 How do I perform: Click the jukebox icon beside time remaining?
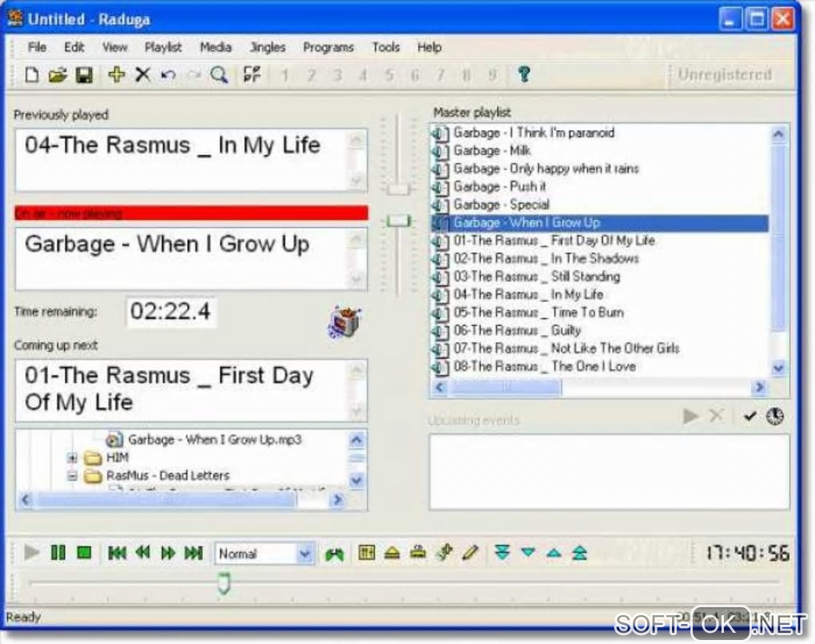pyautogui.click(x=344, y=322)
